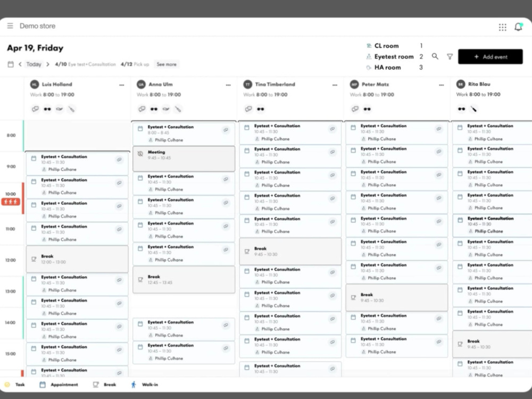This screenshot has width=532, height=399.
Task: Open the apps grid icon
Action: tap(503, 27)
